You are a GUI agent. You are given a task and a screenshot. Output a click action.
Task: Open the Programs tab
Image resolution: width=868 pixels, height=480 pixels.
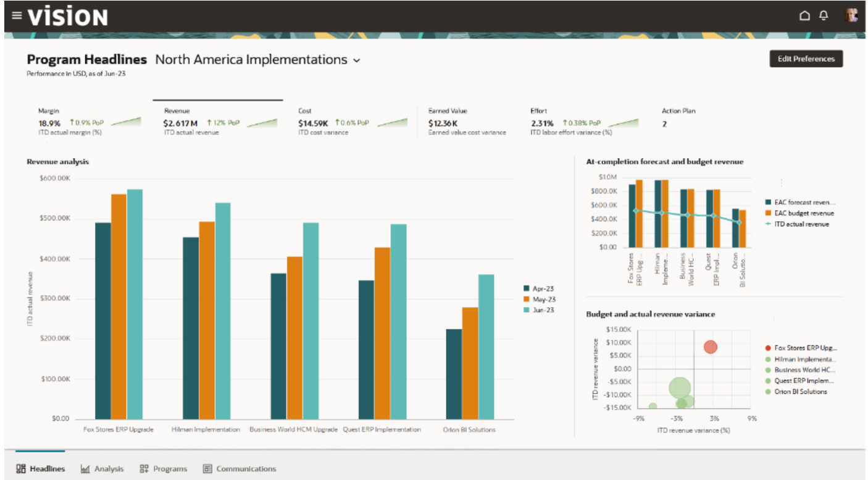coord(163,469)
